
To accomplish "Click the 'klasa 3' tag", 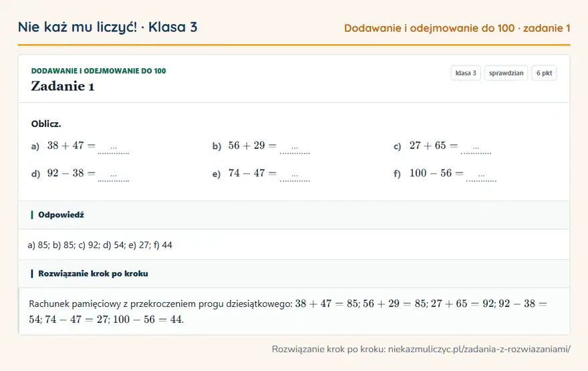I will pyautogui.click(x=466, y=73).
